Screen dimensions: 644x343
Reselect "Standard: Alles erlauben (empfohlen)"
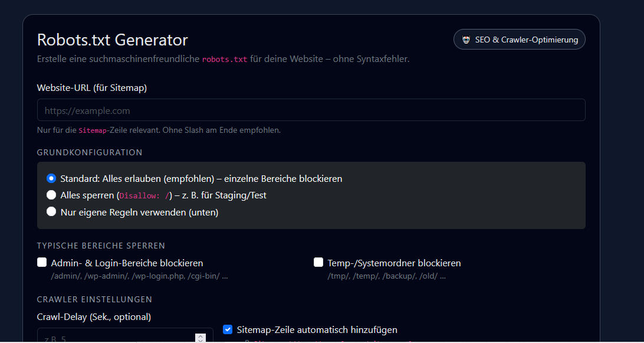tap(51, 178)
